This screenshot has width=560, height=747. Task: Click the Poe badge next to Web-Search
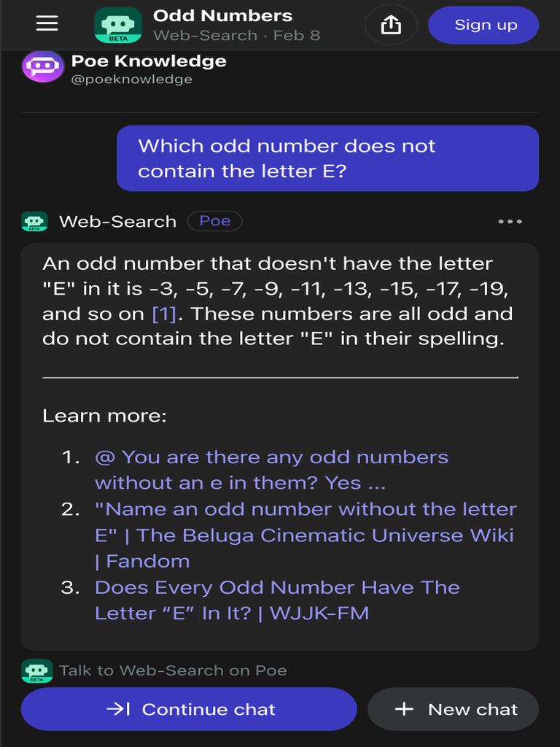point(214,221)
